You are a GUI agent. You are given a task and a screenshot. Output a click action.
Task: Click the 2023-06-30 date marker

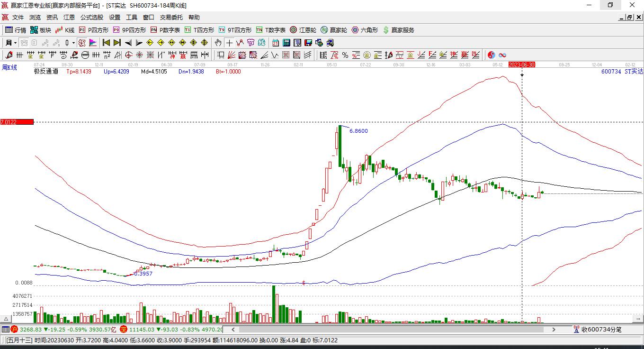click(522, 64)
